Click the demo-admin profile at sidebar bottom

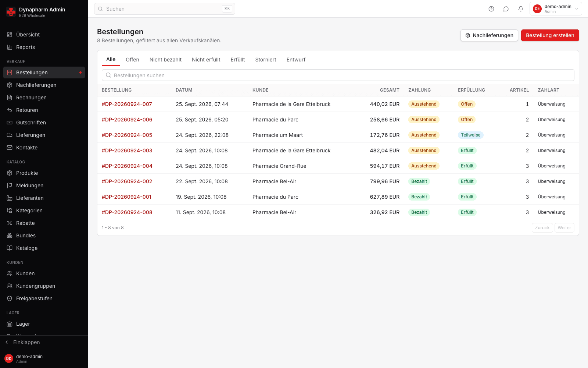point(44,358)
